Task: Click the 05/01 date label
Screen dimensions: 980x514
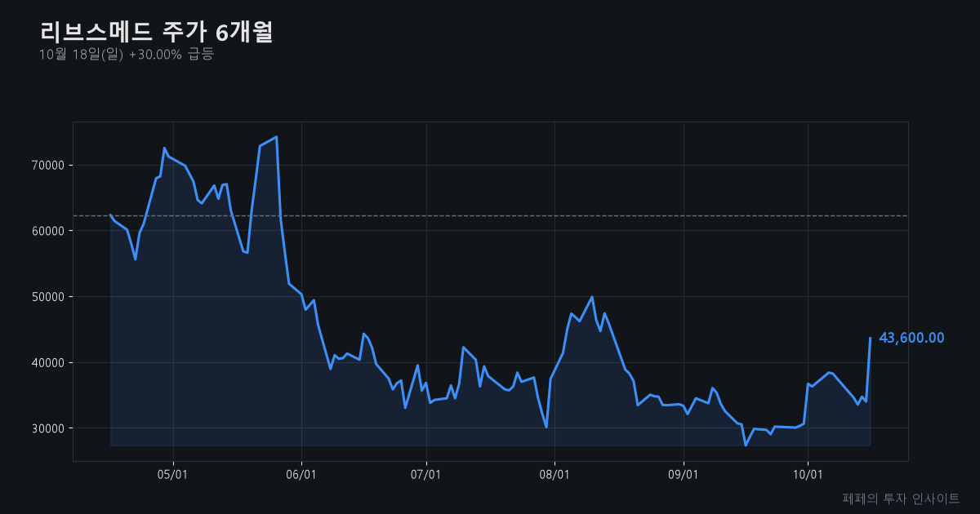Action: [172, 474]
